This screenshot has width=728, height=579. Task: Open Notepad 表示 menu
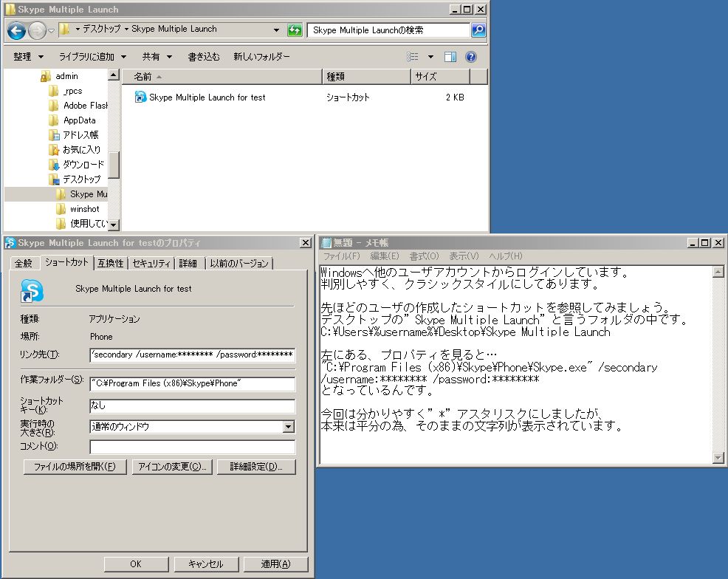tap(464, 256)
